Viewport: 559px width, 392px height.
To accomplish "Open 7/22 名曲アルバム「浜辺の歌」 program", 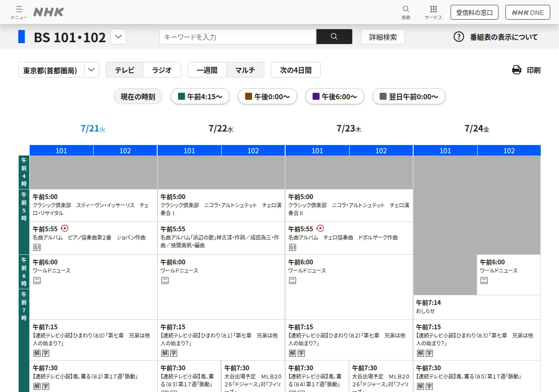I will [221, 238].
